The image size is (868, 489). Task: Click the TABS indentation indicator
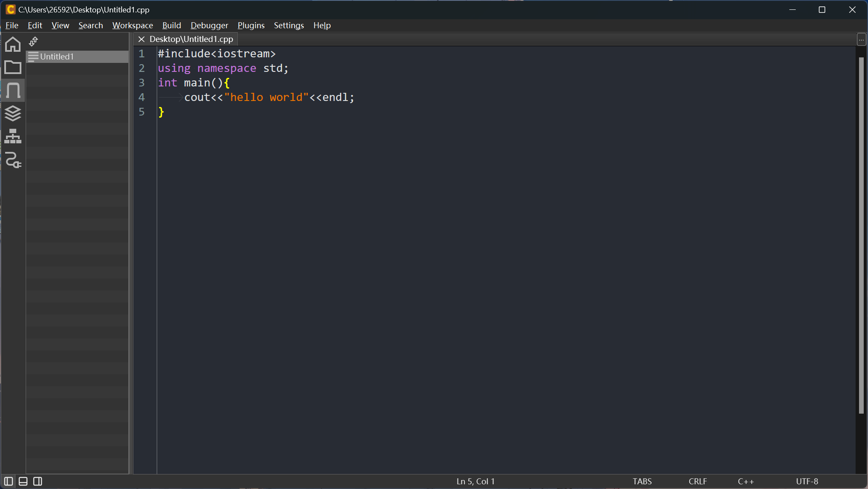tap(642, 481)
